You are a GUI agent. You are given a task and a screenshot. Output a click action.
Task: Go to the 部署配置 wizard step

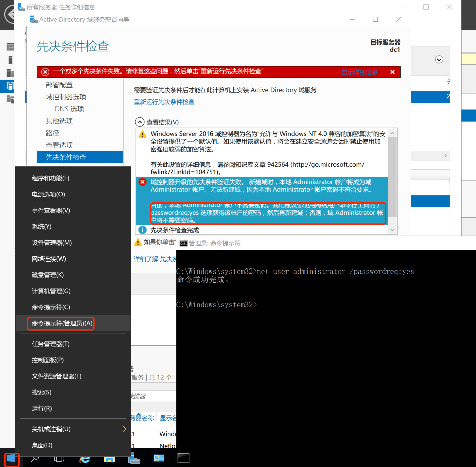59,85
